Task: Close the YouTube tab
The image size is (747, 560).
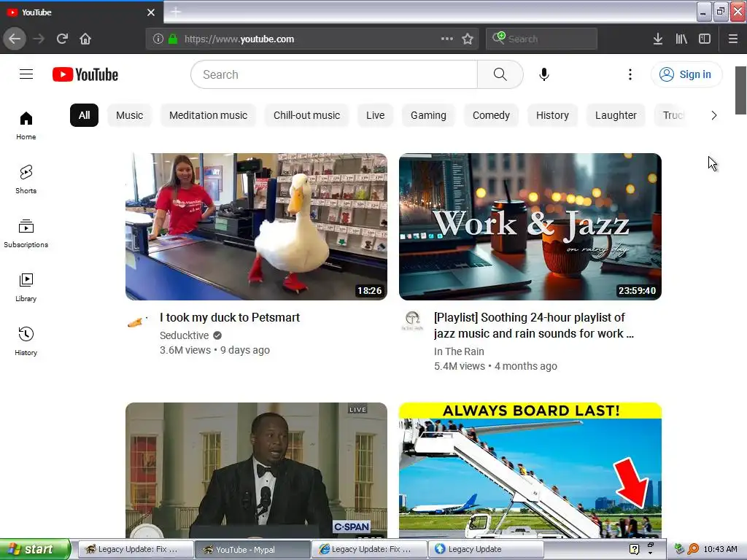Action: 151,12
